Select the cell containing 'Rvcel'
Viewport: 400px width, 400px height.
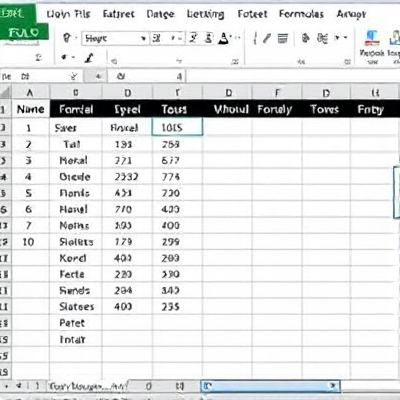tap(127, 128)
